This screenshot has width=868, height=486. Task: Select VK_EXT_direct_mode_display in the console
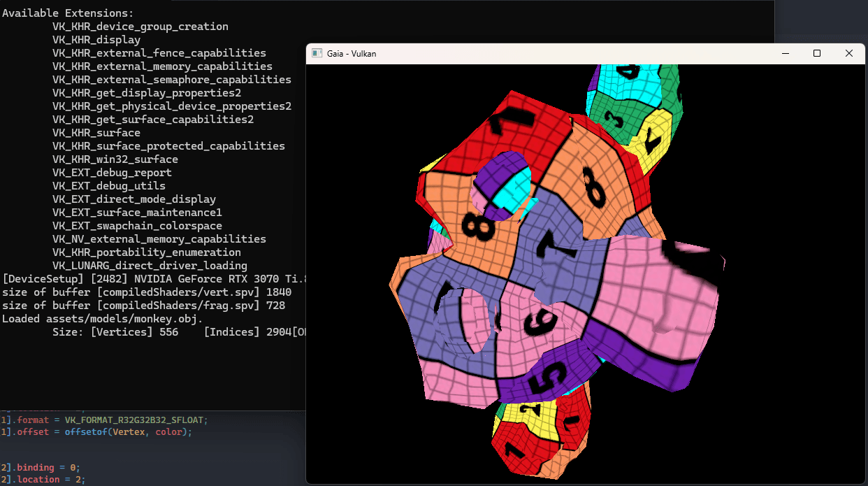pyautogui.click(x=134, y=199)
